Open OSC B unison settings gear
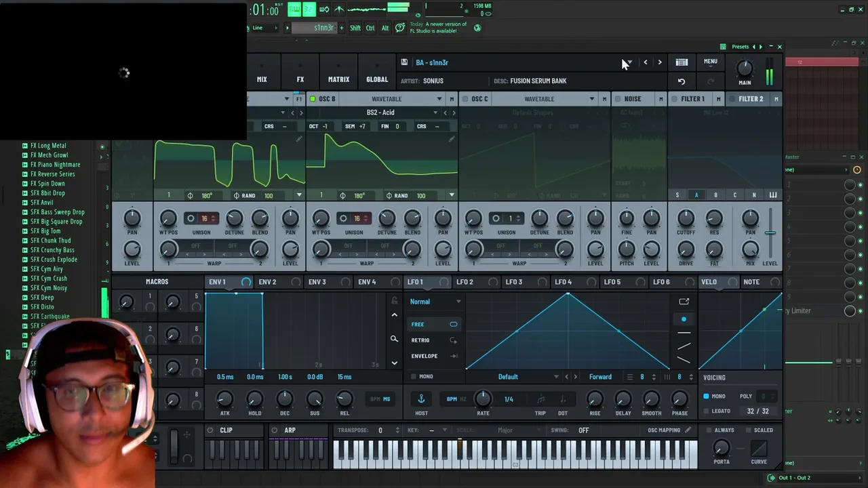This screenshot has height=488, width=868. [x=343, y=218]
